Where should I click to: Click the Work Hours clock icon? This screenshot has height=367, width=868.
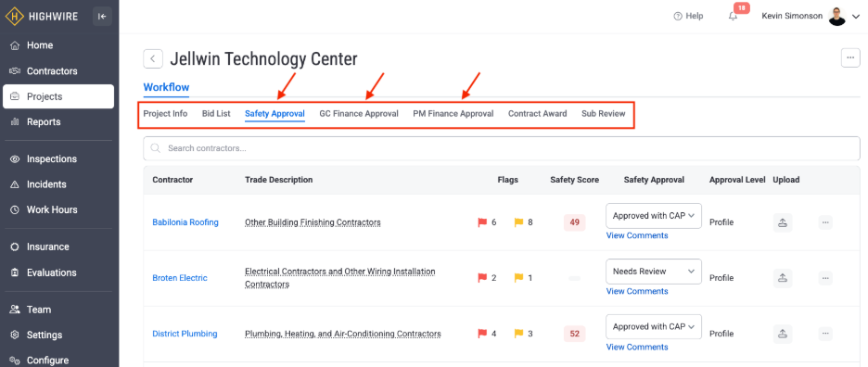(x=15, y=209)
